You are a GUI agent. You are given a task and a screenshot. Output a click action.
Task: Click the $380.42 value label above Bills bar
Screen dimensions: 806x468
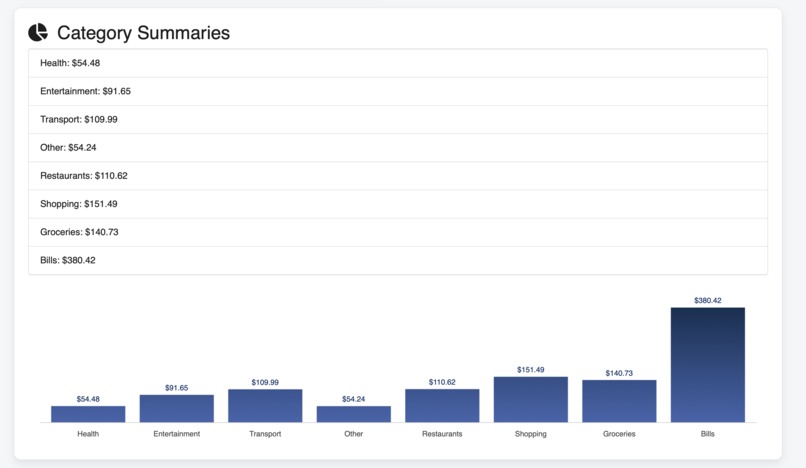click(x=708, y=300)
